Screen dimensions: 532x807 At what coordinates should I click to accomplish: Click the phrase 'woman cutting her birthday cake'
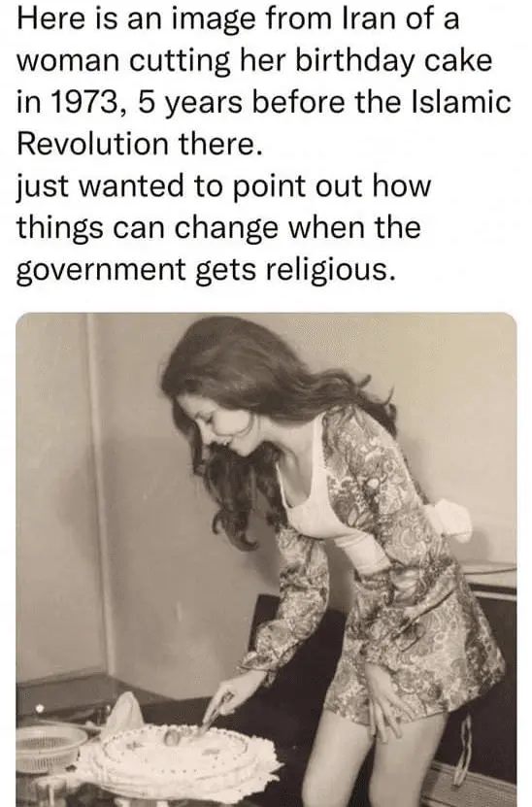254,61
